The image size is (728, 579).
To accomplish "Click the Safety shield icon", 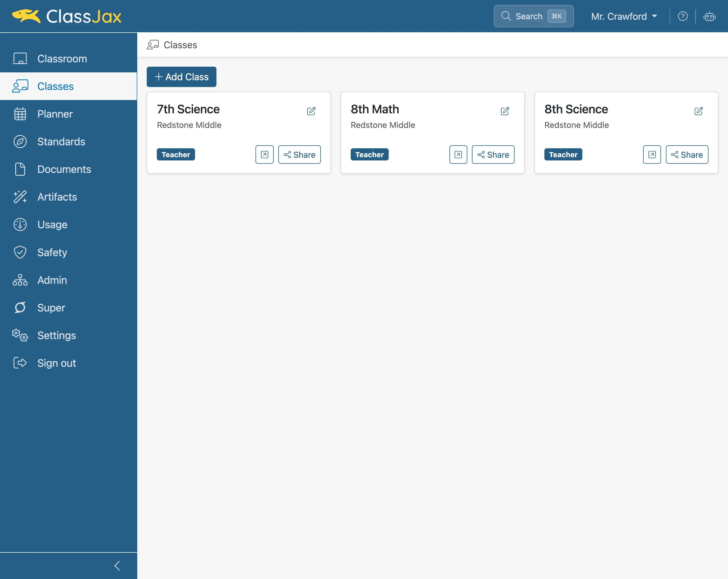I will coord(20,252).
